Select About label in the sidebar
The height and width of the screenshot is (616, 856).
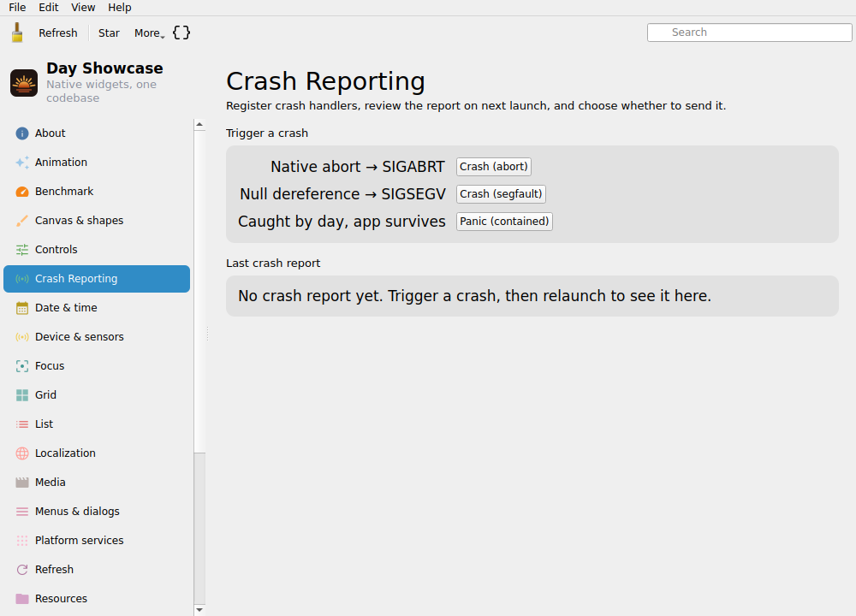point(51,133)
